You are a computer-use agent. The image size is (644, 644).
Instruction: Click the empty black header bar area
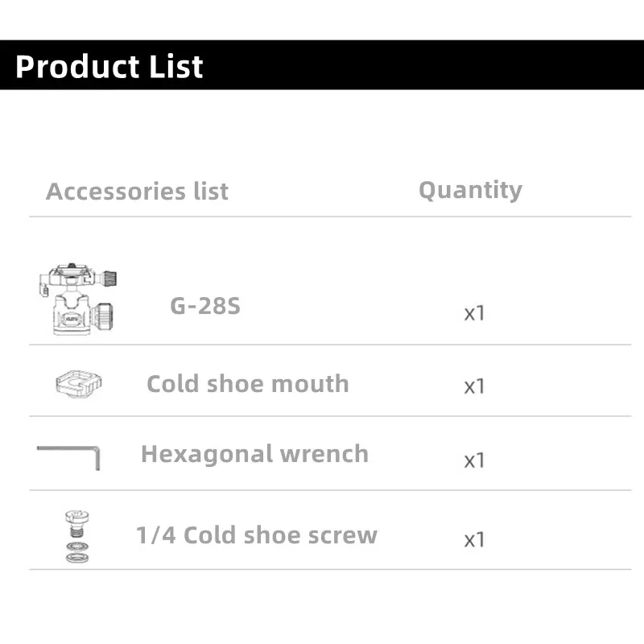point(419,64)
